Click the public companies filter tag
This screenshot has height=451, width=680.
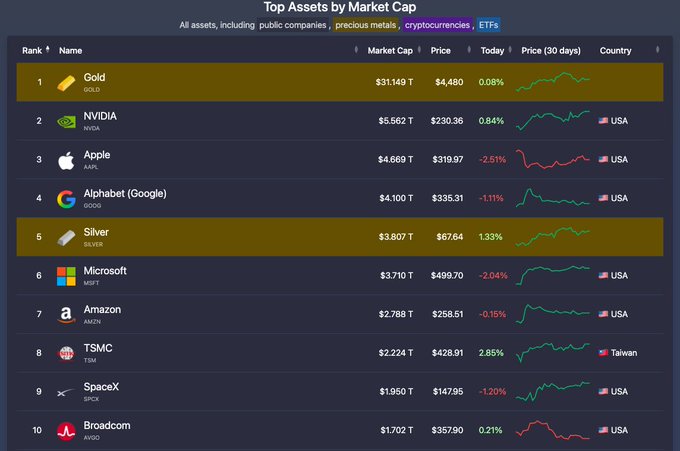293,25
